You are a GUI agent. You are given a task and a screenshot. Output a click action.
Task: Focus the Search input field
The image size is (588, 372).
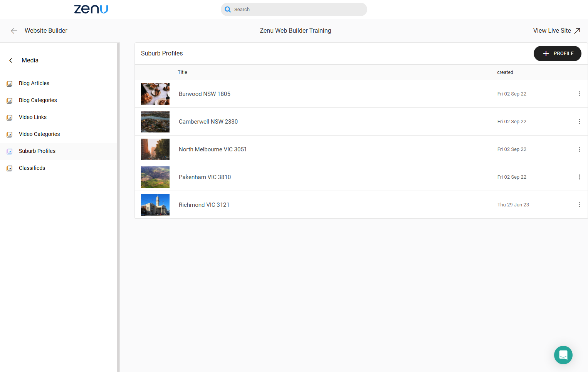[x=294, y=10]
